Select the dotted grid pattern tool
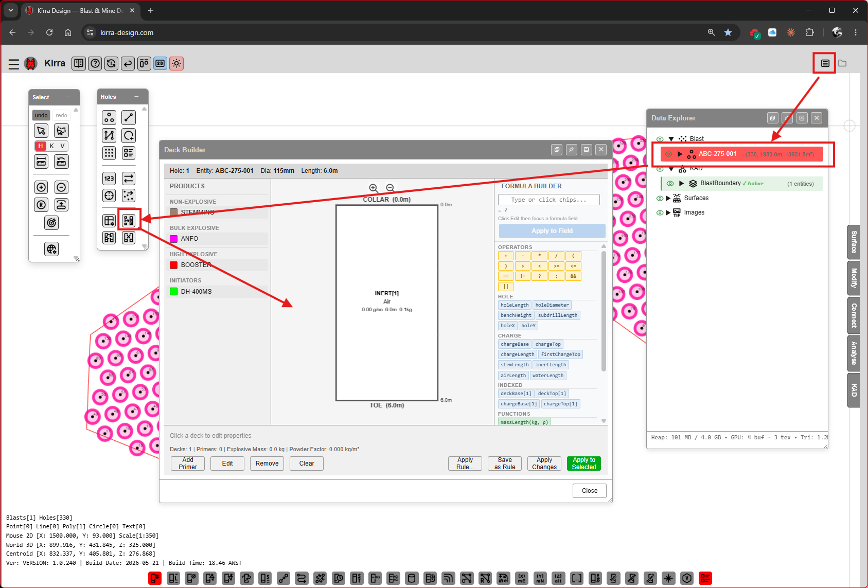 (x=109, y=153)
